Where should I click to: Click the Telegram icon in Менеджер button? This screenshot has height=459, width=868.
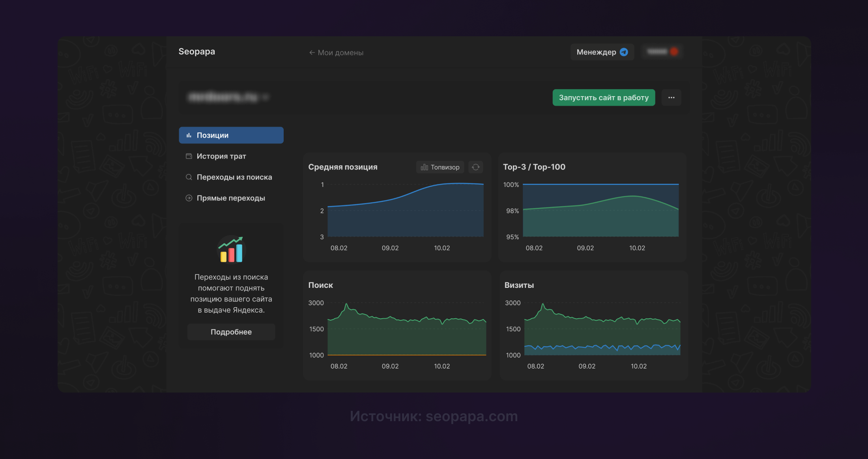624,52
